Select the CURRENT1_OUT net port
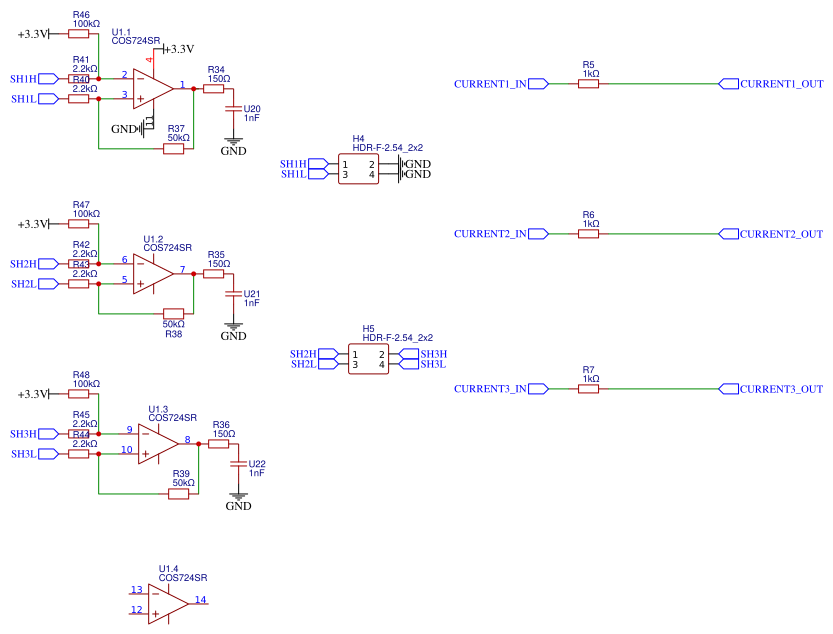833x634 pixels. click(x=728, y=83)
